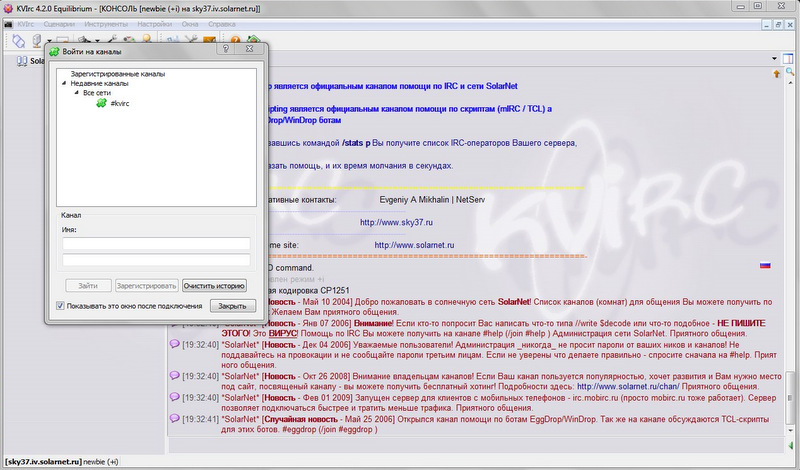Restore the inner console MDI window
Image resolution: width=800 pixels, height=470 pixels.
point(779,24)
